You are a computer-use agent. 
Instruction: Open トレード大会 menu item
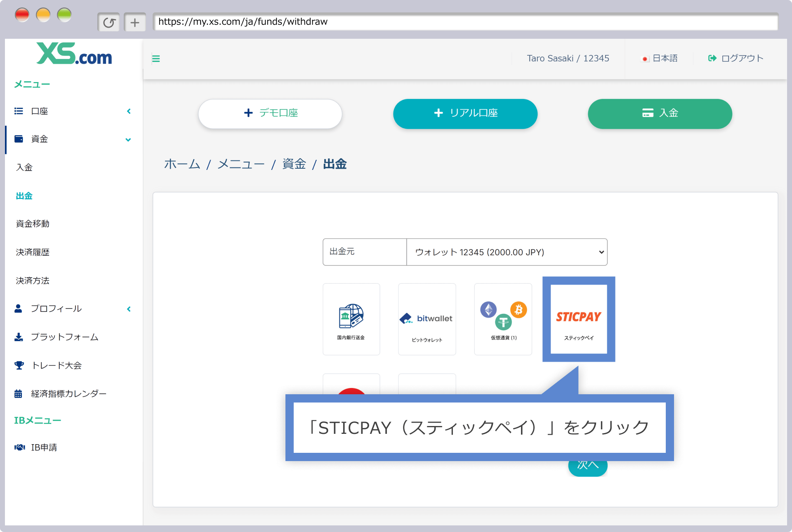click(x=57, y=365)
